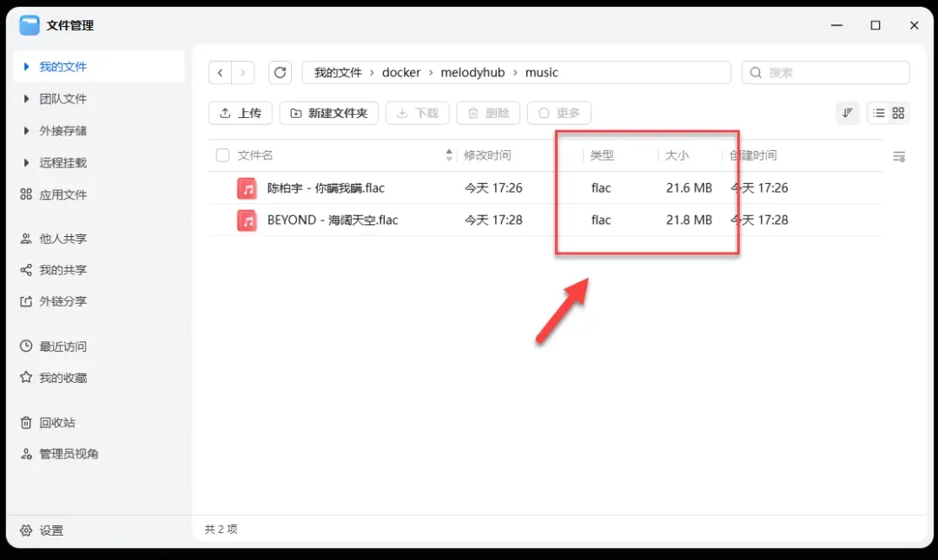Open 我的收藏 in the sidebar
This screenshot has width=938, height=560.
coord(63,379)
